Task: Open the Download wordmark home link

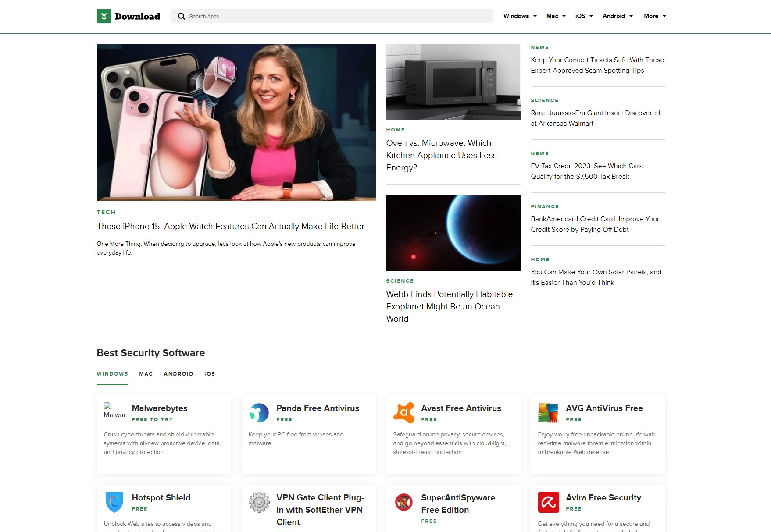Action: click(138, 16)
